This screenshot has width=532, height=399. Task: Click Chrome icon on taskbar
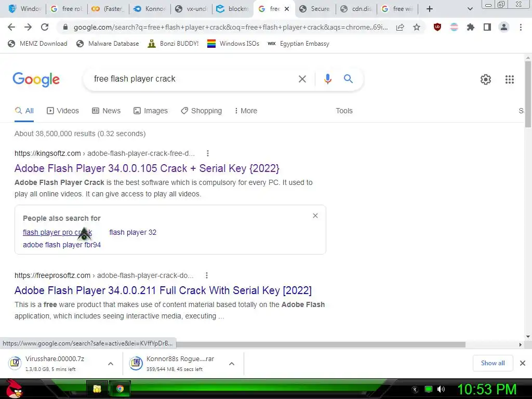point(120,389)
